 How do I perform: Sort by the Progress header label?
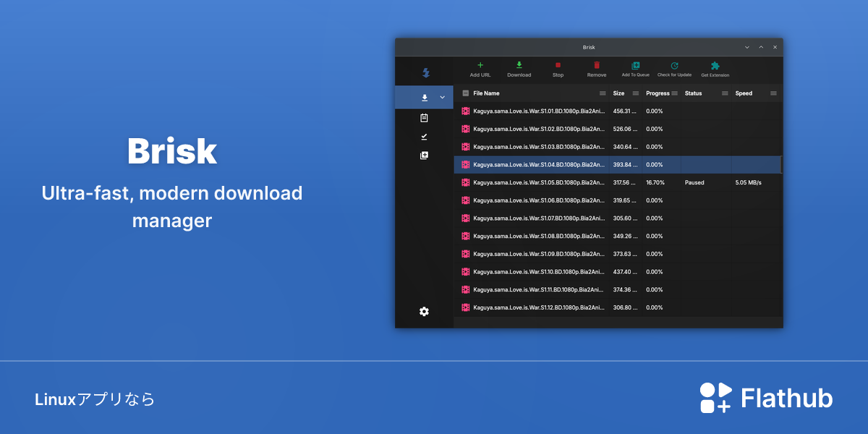point(658,93)
